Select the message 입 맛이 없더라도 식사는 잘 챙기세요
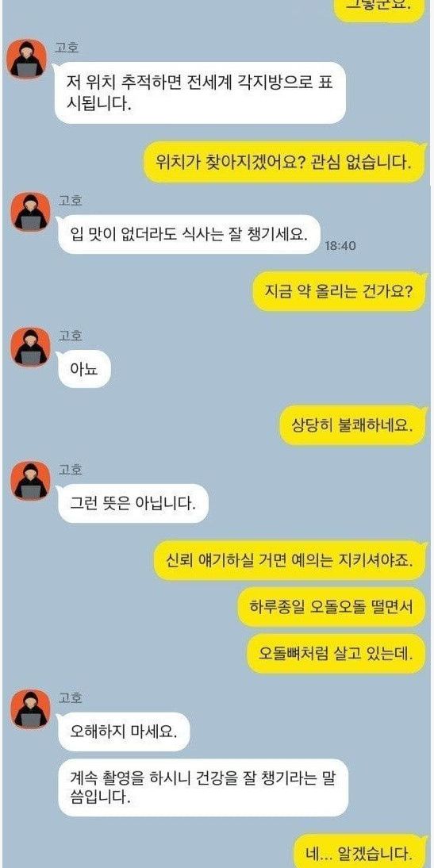The height and width of the screenshot is (868, 434). click(190, 235)
